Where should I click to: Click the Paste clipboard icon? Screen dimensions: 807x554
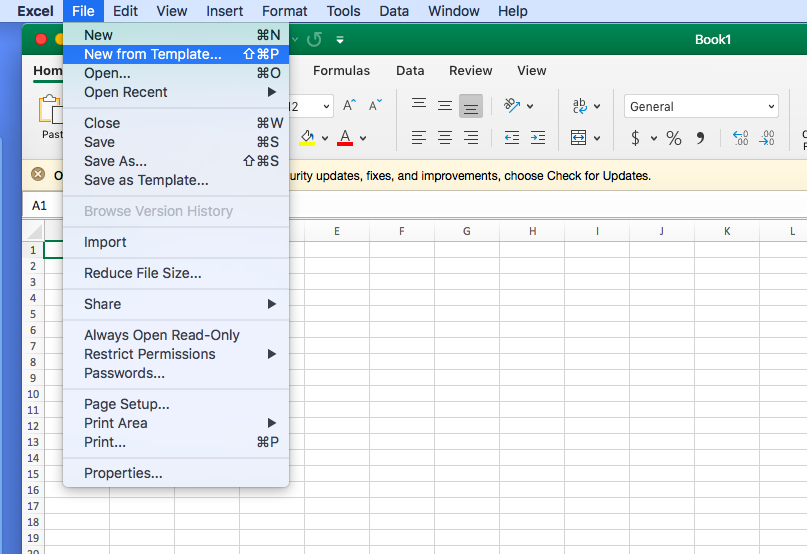click(x=50, y=109)
